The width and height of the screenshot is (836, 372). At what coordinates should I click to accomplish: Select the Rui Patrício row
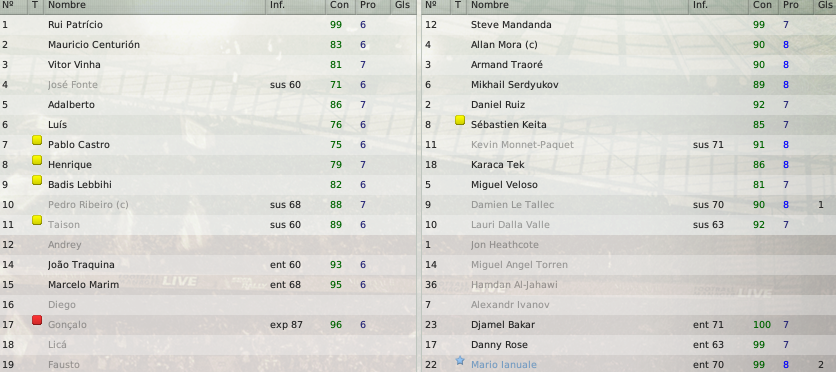207,25
